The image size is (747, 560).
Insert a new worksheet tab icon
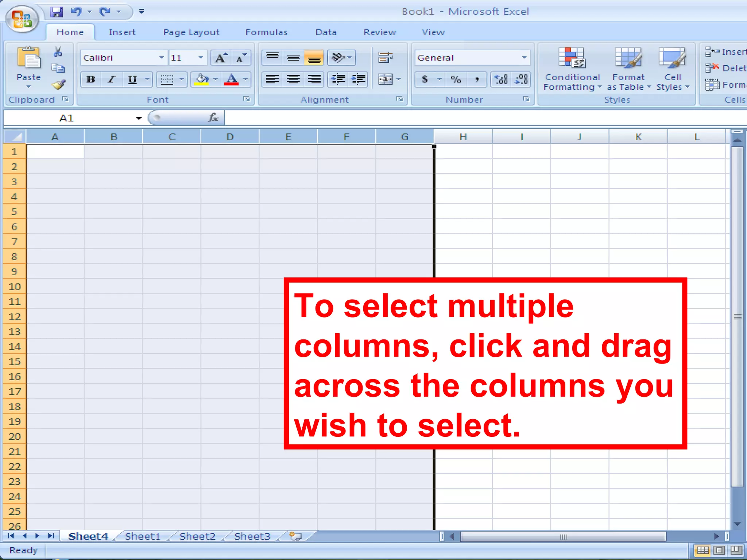[295, 536]
